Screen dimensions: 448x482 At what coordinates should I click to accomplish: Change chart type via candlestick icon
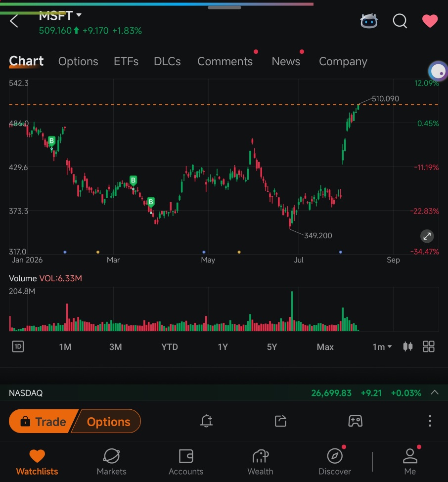click(408, 347)
